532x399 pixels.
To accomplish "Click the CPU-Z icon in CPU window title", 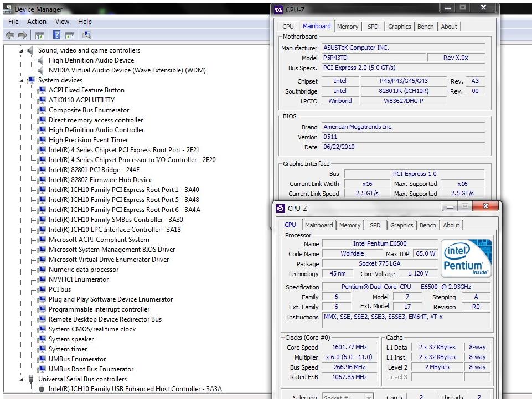I will (x=281, y=208).
